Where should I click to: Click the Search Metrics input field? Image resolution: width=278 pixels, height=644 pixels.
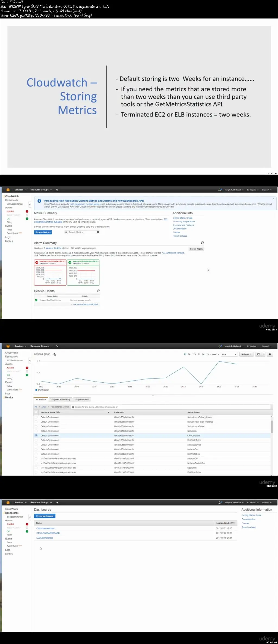(82, 232)
